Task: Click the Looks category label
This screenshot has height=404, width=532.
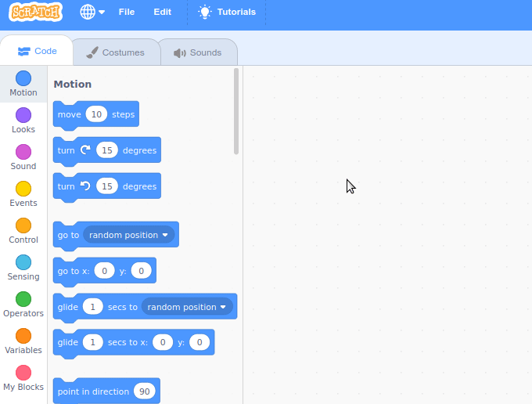Action: point(23,129)
